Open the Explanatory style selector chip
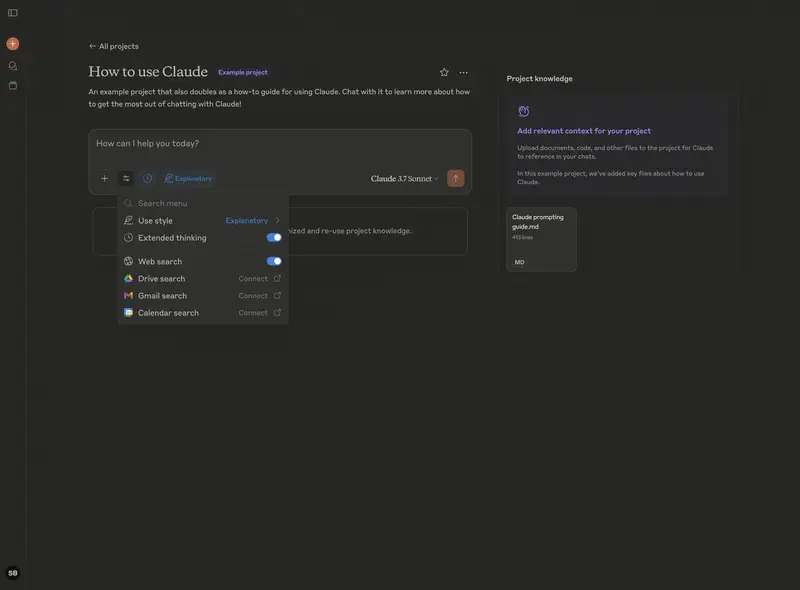 (188, 179)
